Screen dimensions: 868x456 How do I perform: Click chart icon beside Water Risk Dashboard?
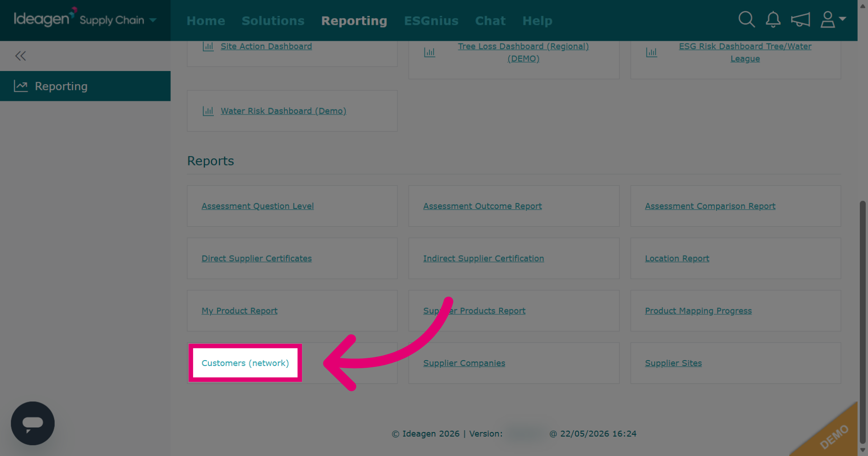tap(208, 111)
